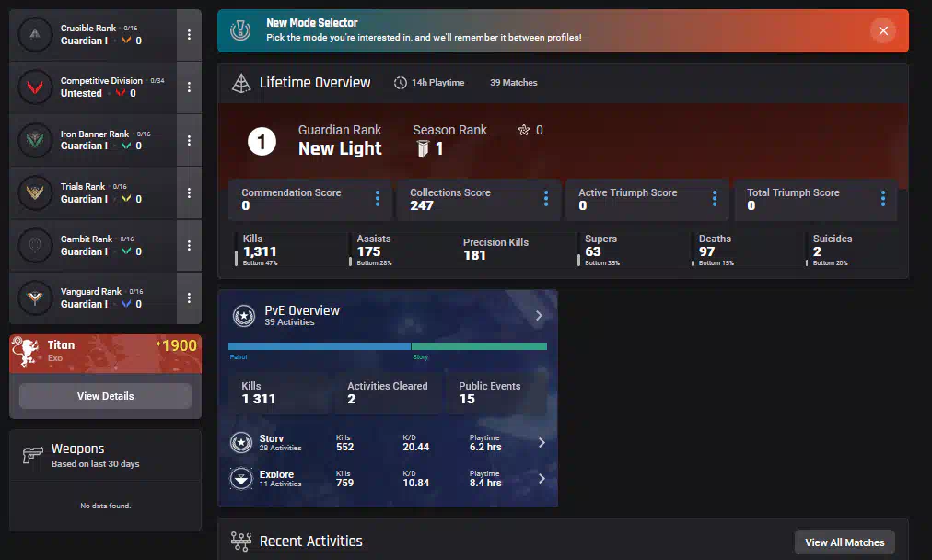The height and width of the screenshot is (560, 932).
Task: Open Collections Score options dots
Action: [x=545, y=199]
